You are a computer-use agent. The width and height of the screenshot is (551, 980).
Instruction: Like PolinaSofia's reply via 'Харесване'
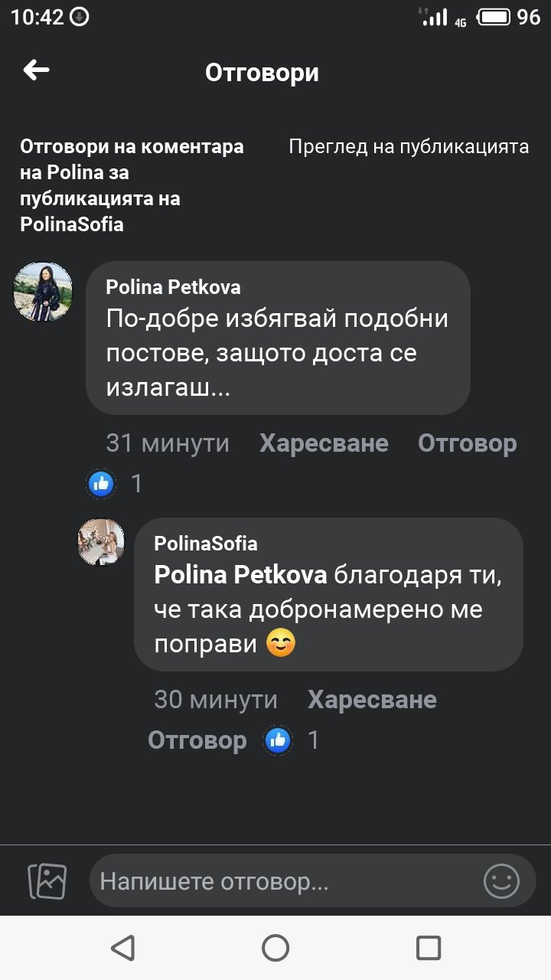pyautogui.click(x=372, y=700)
